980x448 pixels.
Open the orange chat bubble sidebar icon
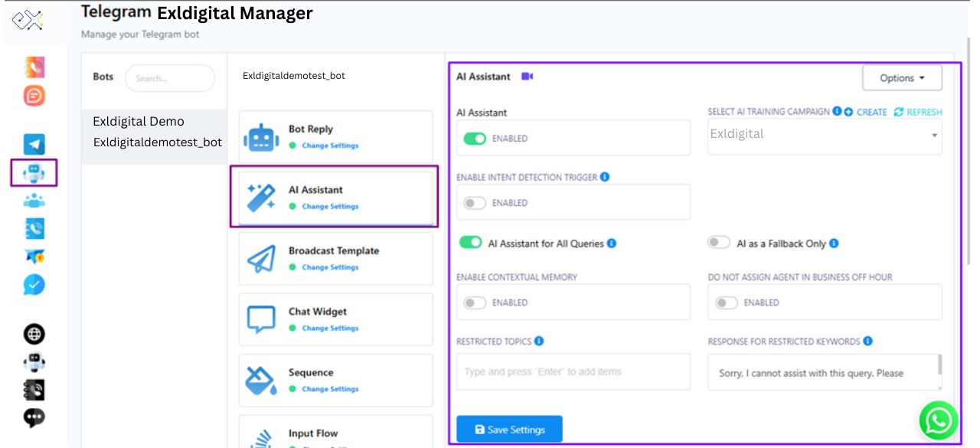(x=34, y=96)
